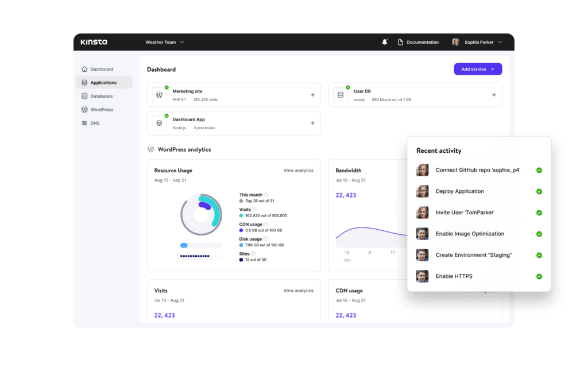Select the Dashboard item in the sidebar
Image resolution: width=588 pixels, height=367 pixels.
click(85, 69)
